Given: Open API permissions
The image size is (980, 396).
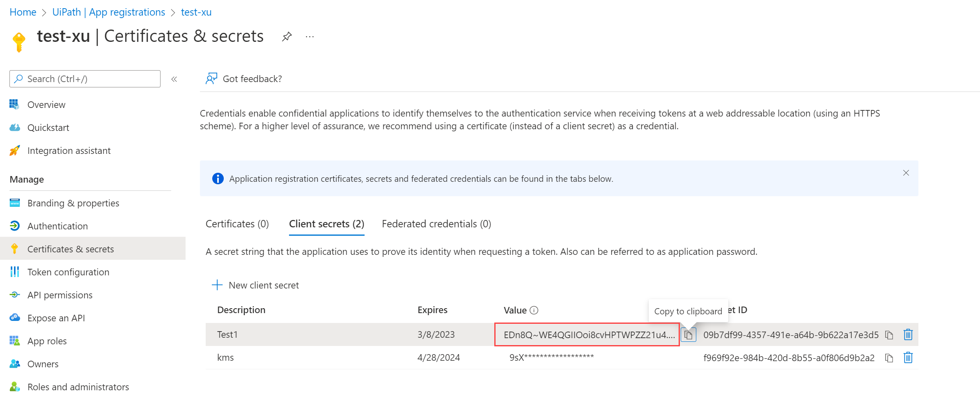Looking at the screenshot, I should 60,295.
